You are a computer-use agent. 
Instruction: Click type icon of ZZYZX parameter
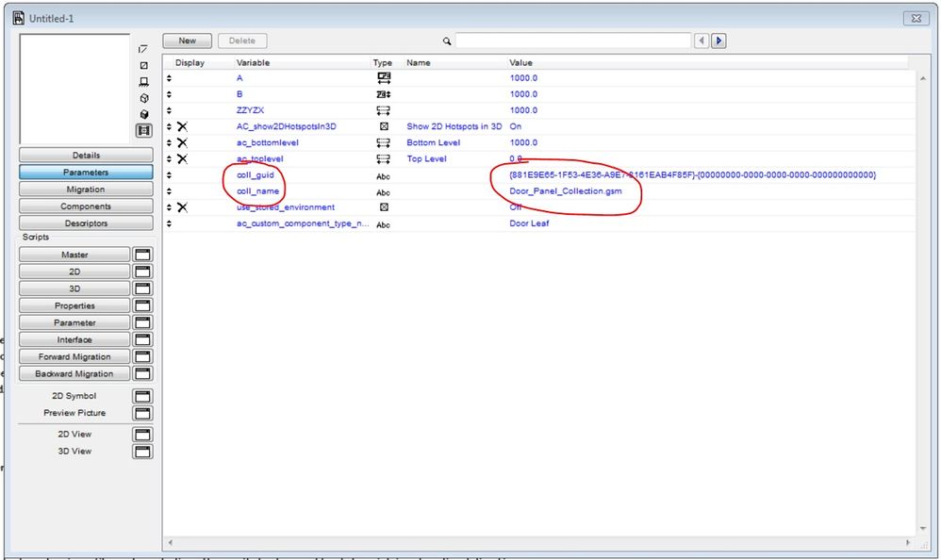383,110
